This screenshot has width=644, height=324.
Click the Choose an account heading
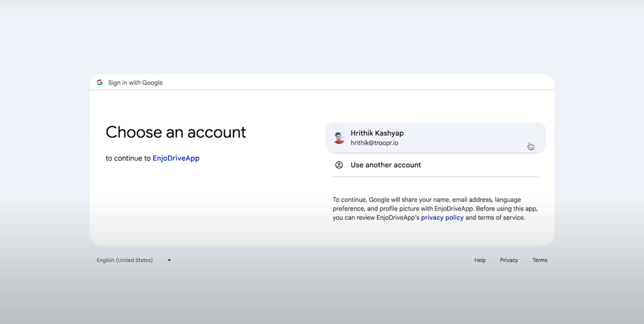(176, 132)
